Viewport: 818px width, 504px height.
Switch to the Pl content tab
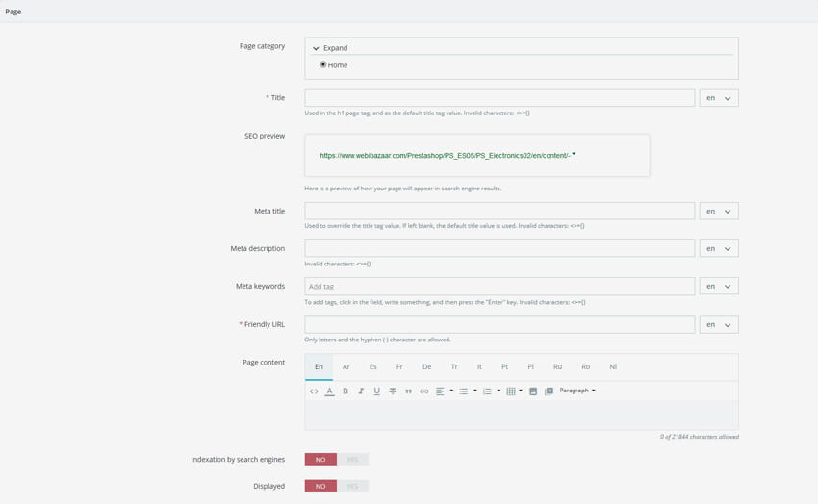point(530,366)
